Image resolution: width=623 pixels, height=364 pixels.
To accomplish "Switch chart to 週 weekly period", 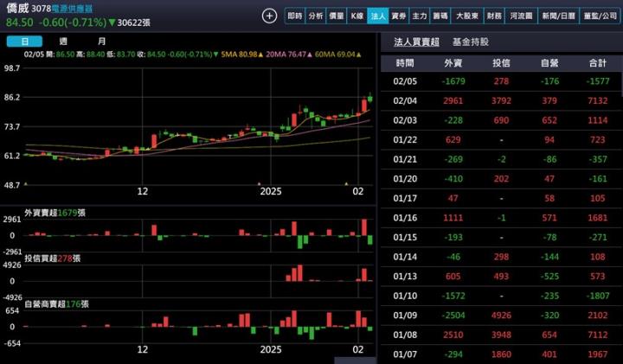I will pyautogui.click(x=63, y=42).
